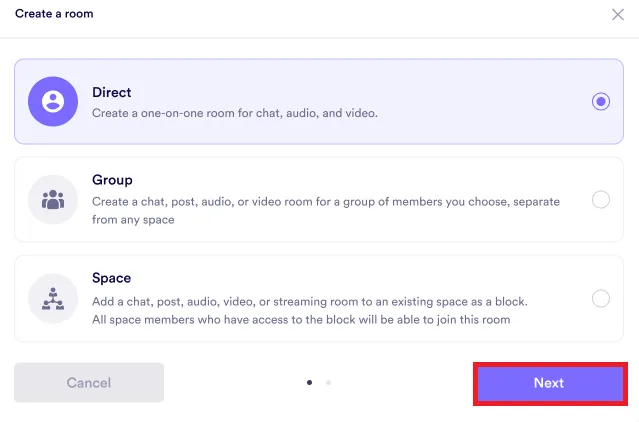Image resolution: width=639 pixels, height=422 pixels.
Task: Click the 'from any space' text line
Action: tap(133, 220)
